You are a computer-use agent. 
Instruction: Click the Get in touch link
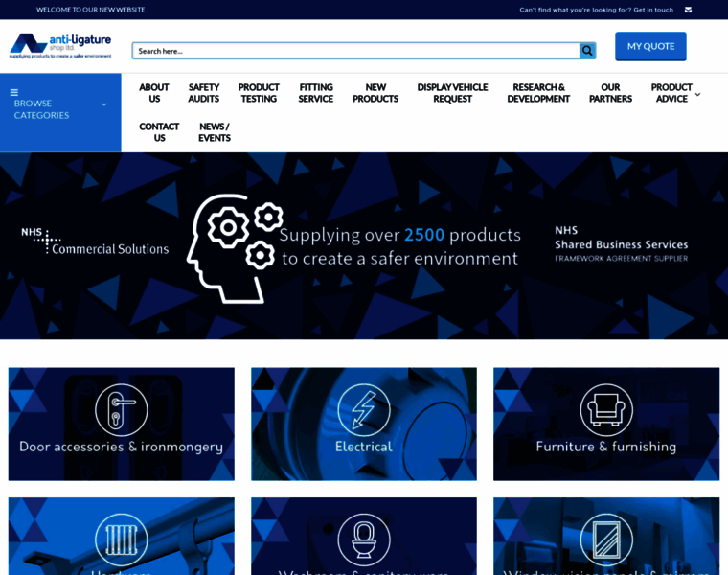(653, 10)
